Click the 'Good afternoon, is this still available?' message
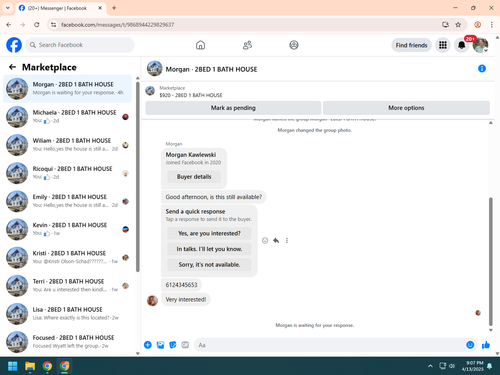Screen dimensions: 500x375 point(214,197)
